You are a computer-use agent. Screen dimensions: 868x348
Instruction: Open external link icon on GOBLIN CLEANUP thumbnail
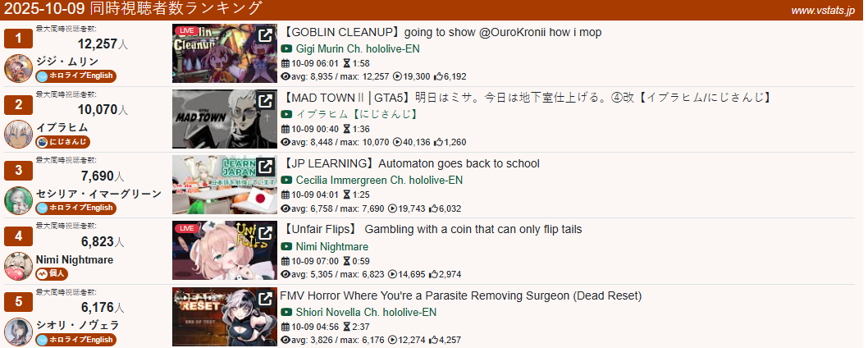point(266,35)
